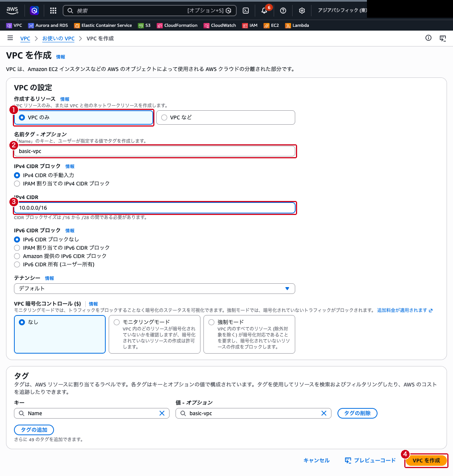The image size is (453, 476).
Task: Click the IPv4 CIDR input 10.0.0.0/16
Action: coord(154,208)
